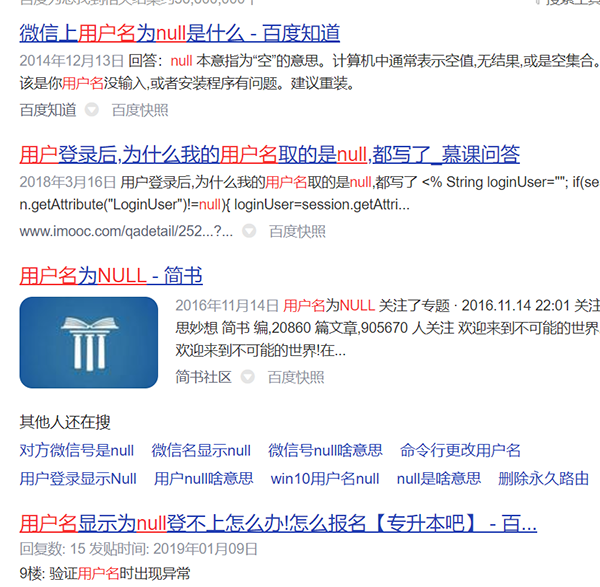Image resolution: width=600 pixels, height=587 pixels.
Task: Search related query 微信号null啥意思
Action: (x=325, y=450)
